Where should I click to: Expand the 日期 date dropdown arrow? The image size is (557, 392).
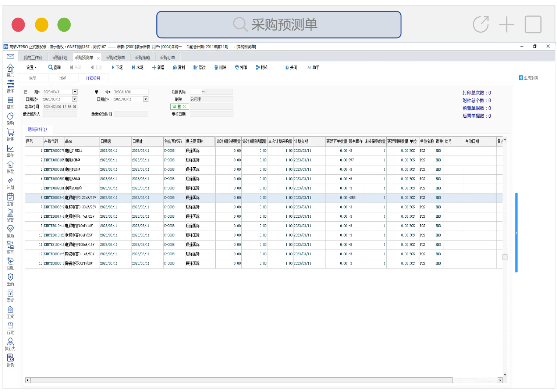[75, 92]
